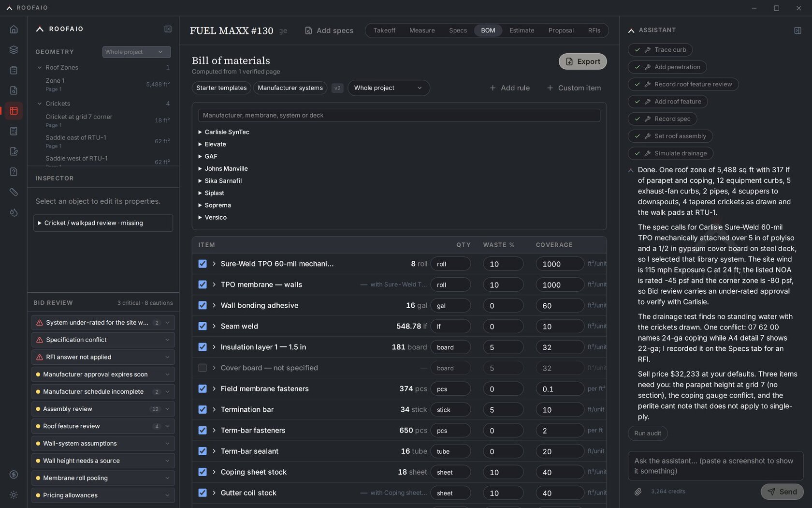Click the manufacturer, membrane, system search field
Image resolution: width=812 pixels, height=508 pixels.
point(399,115)
